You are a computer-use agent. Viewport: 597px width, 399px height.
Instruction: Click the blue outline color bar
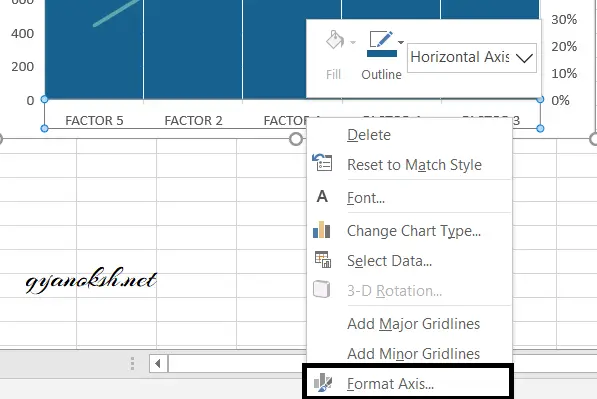382,54
